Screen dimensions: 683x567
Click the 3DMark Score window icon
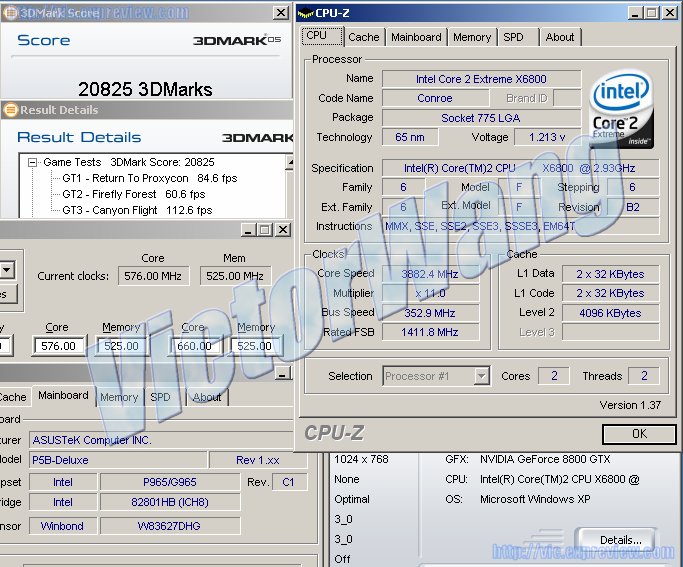10,13
